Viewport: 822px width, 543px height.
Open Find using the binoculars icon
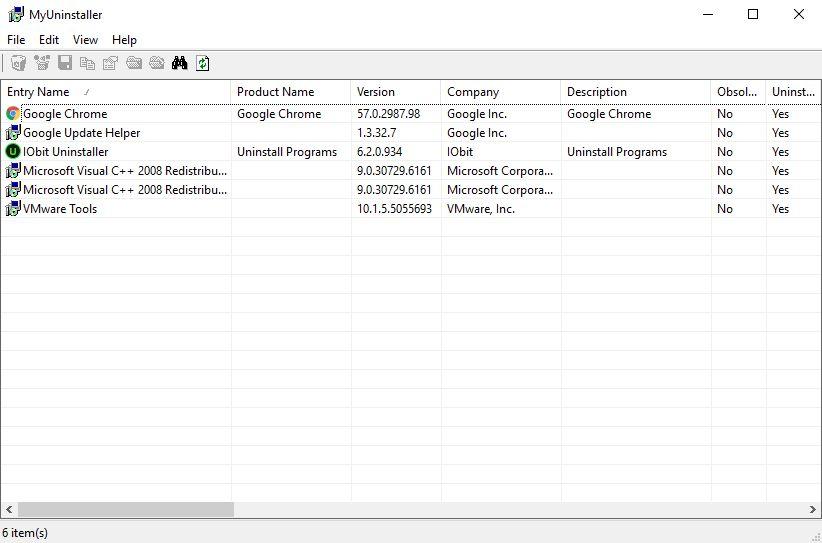coord(179,63)
